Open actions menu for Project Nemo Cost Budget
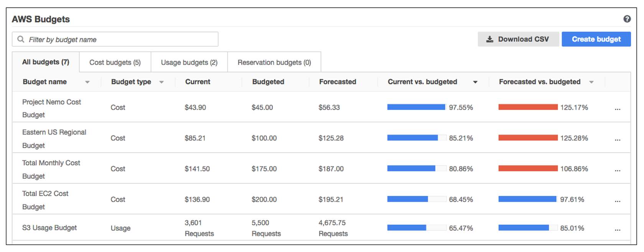 tap(618, 109)
